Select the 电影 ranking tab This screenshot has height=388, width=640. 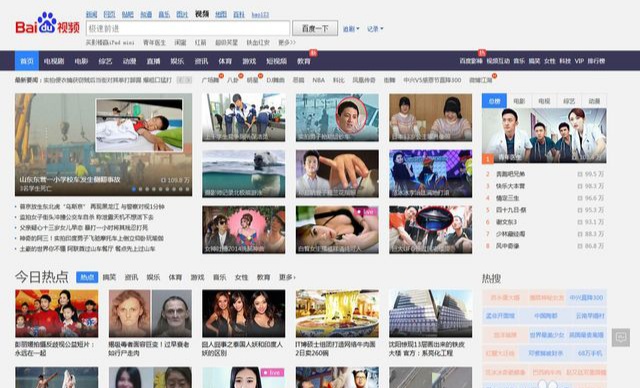[519, 101]
